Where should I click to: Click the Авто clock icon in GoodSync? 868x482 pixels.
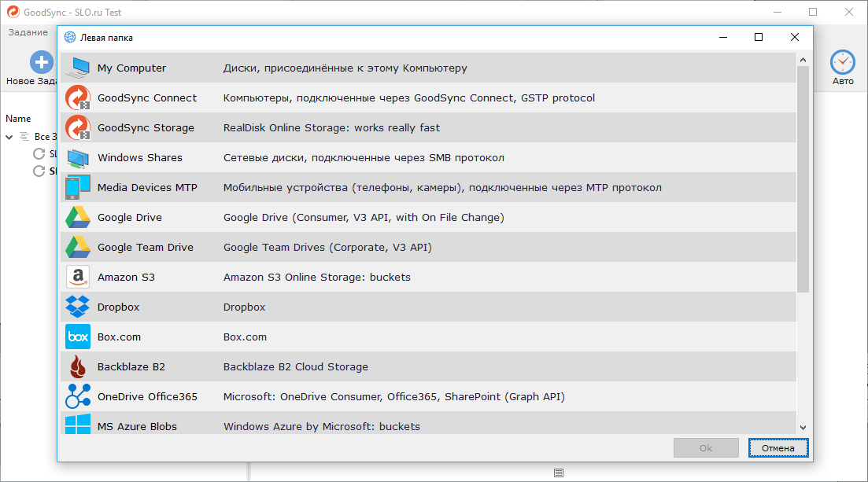pos(843,62)
